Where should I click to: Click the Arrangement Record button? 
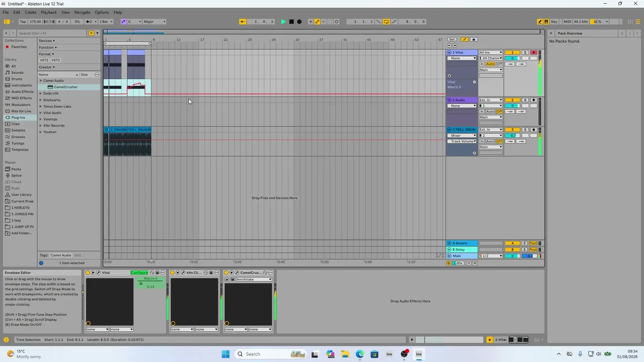[x=299, y=22]
